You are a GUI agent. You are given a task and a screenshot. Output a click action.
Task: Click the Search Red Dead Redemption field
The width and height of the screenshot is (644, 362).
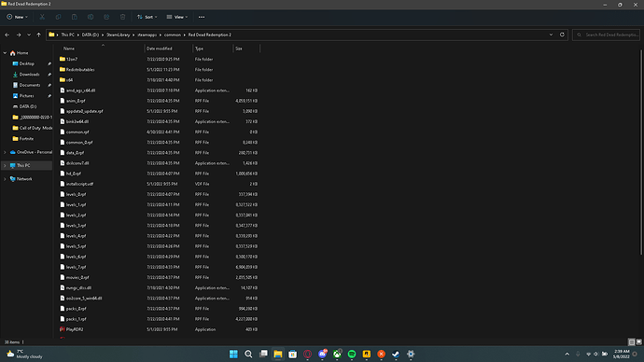click(x=607, y=35)
